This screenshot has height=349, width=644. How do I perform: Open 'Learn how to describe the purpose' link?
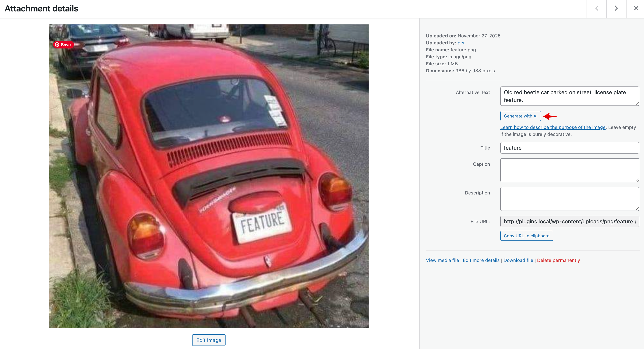553,127
